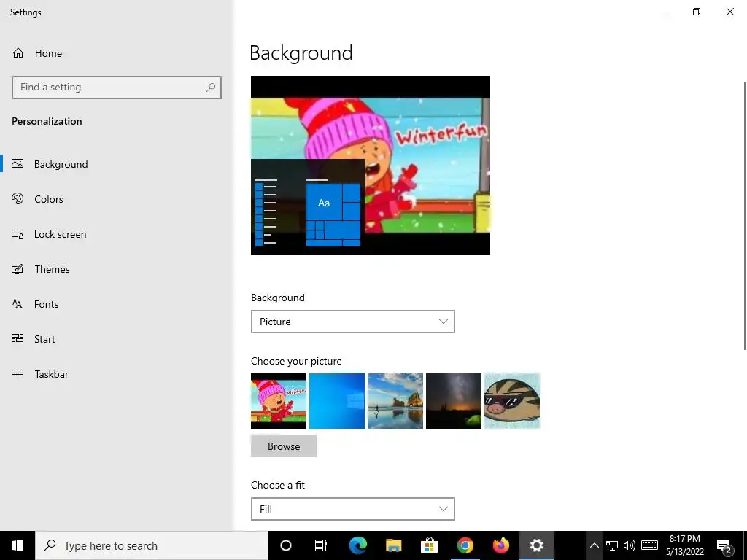The image size is (747, 560).
Task: Click the Background picture icon in sidebar
Action: [x=18, y=164]
